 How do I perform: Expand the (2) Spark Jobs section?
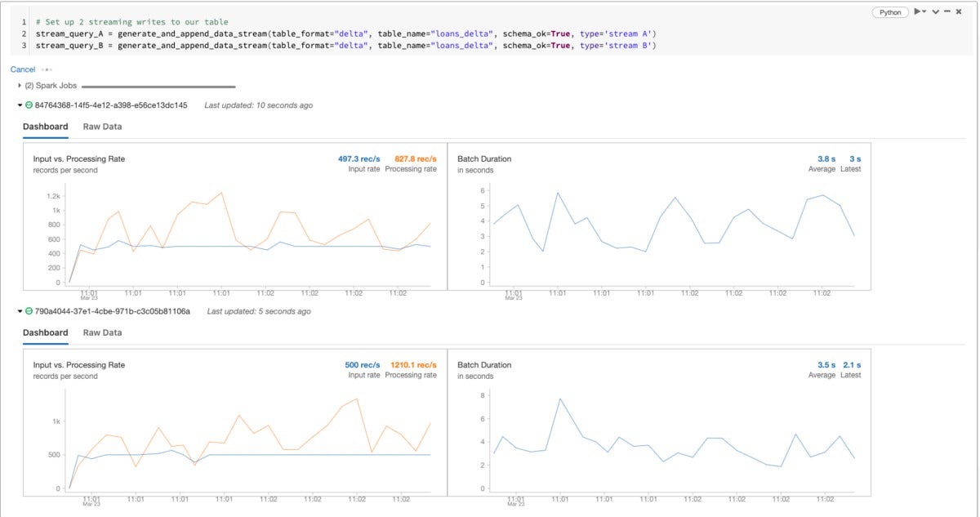[20, 85]
